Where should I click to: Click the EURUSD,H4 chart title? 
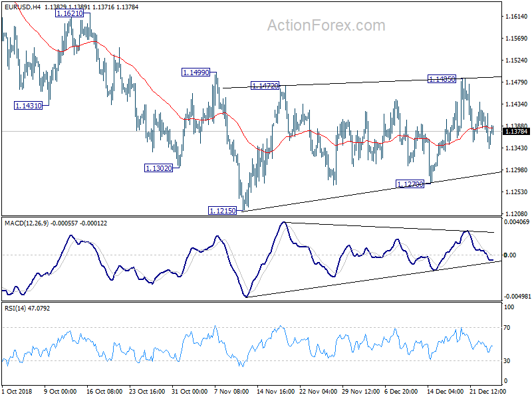23,7
